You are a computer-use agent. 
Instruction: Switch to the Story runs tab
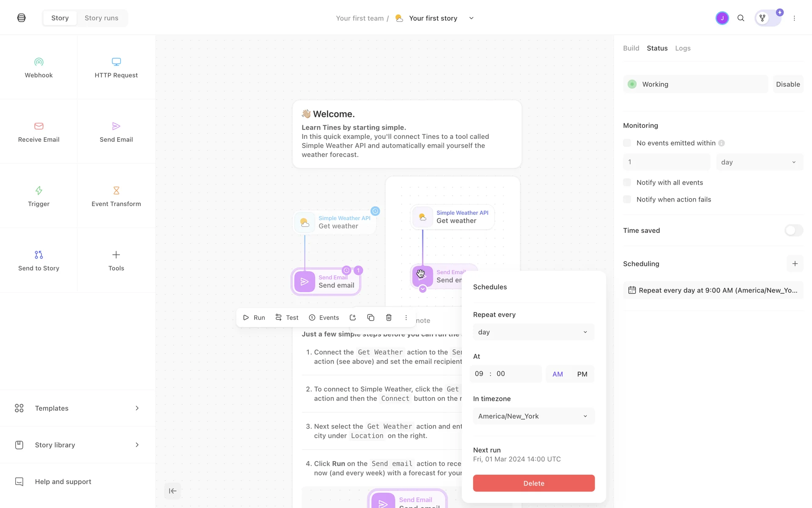click(101, 18)
